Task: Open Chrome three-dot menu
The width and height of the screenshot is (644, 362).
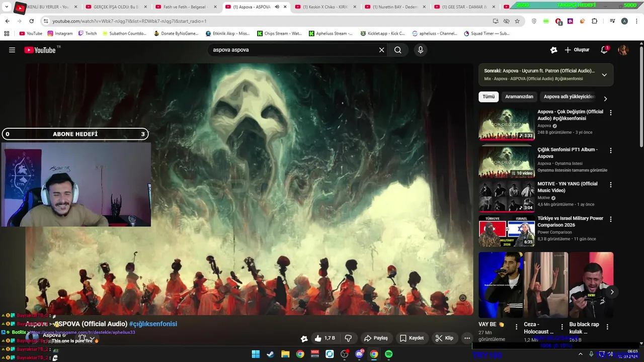Action: pos(636,21)
